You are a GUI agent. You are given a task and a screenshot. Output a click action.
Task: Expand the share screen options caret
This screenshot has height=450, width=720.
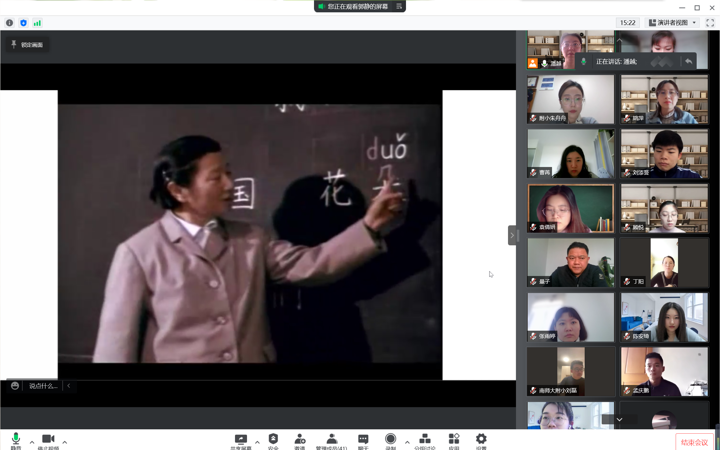[x=257, y=442]
